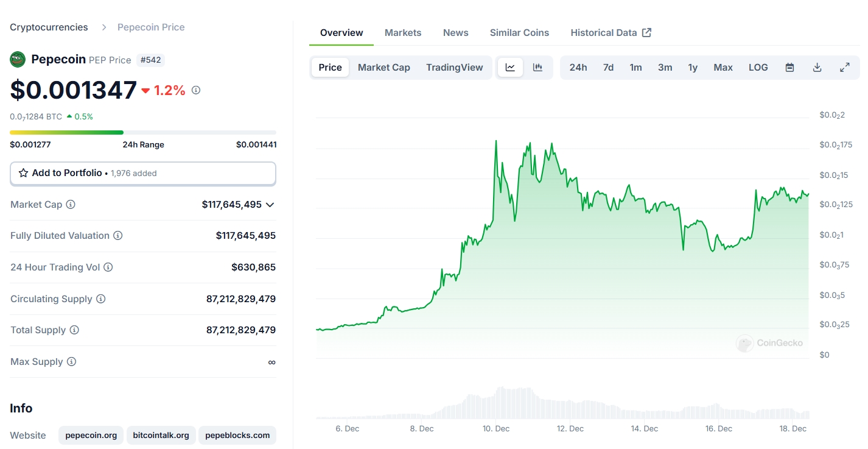The width and height of the screenshot is (868, 449).
Task: Open the Similar Coins tab
Action: pyautogui.click(x=519, y=33)
